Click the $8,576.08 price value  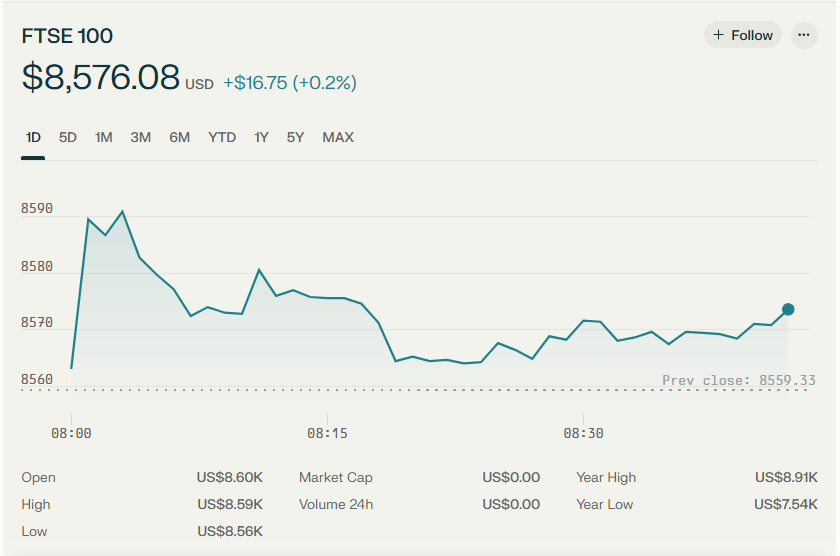pos(101,77)
